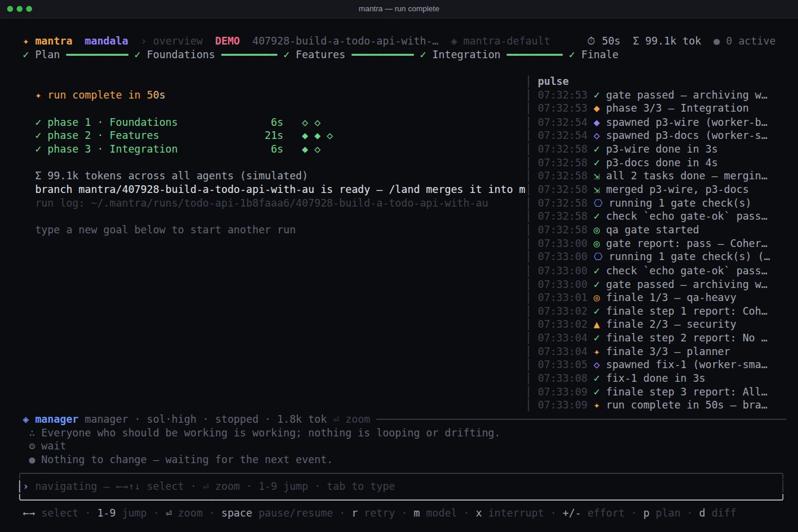Click the hexagon icon of 07:32:58 running gate check
This screenshot has width=798, height=532.
coord(597,203)
